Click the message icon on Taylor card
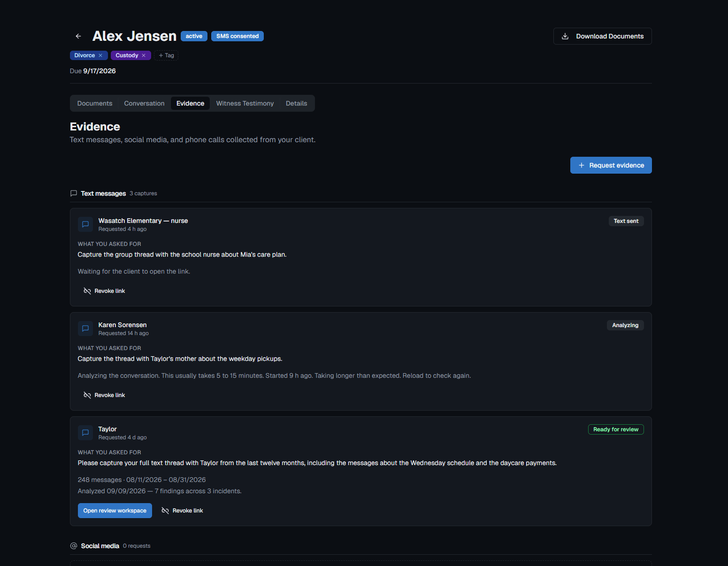 tap(85, 433)
